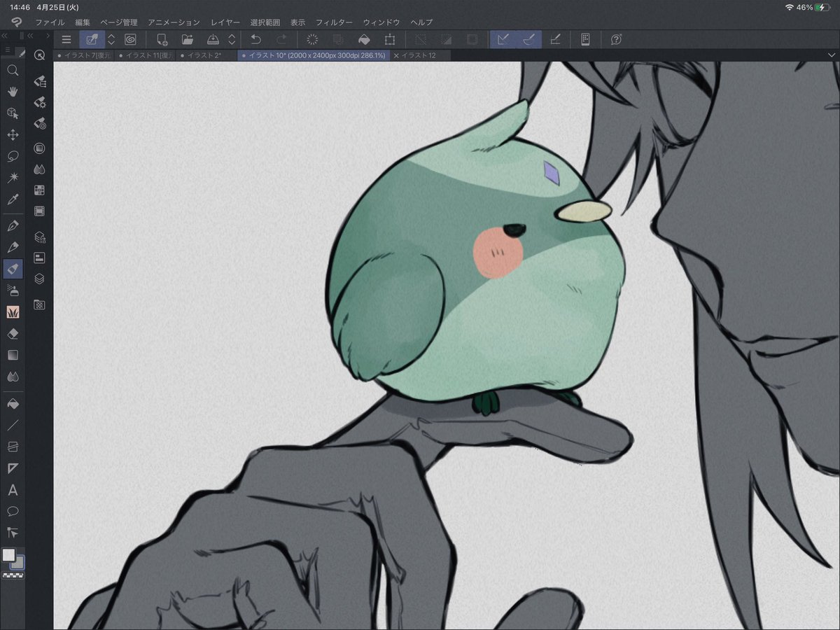Apply Fill from the command bar bucket
The image size is (840, 630).
364,40
